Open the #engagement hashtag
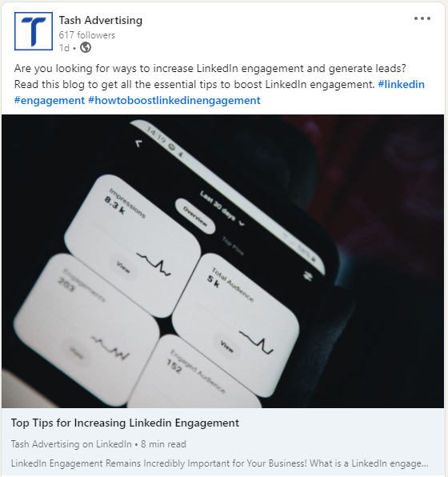 50,100
